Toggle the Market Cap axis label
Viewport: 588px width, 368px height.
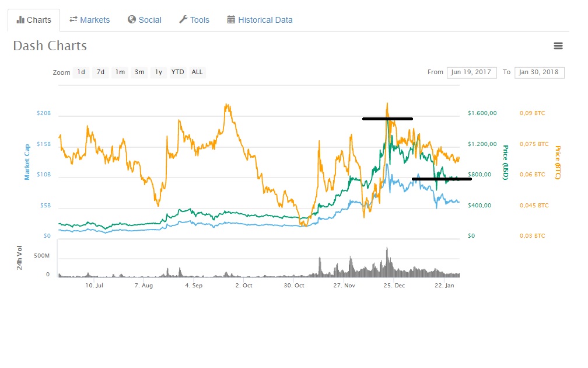pos(27,162)
